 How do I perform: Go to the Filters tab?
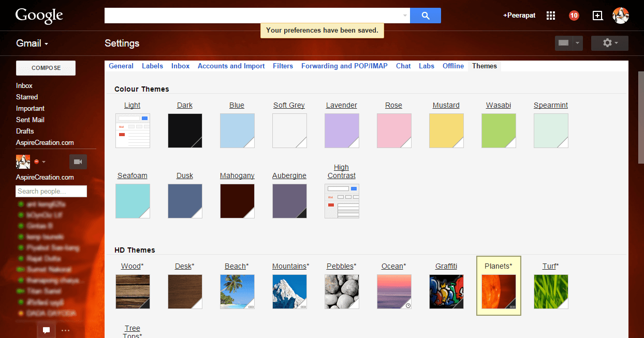coord(283,66)
